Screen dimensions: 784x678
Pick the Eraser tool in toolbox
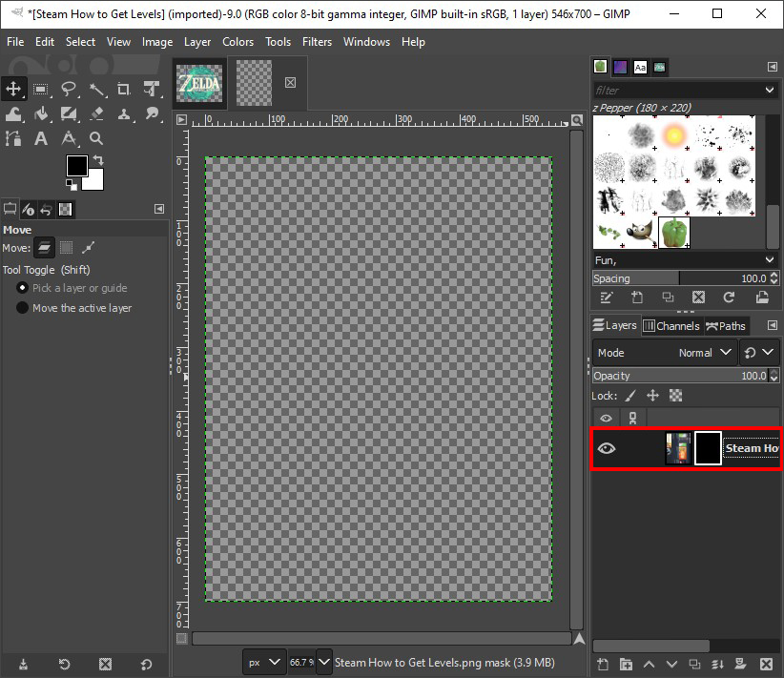[96, 114]
